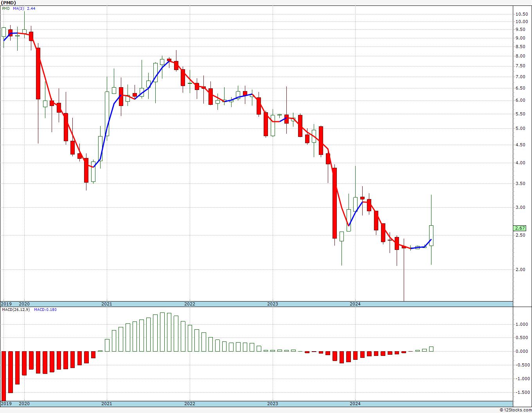Click the MACD(26,12,9) indicator label
Screen dimensions: 532x413
[16, 310]
